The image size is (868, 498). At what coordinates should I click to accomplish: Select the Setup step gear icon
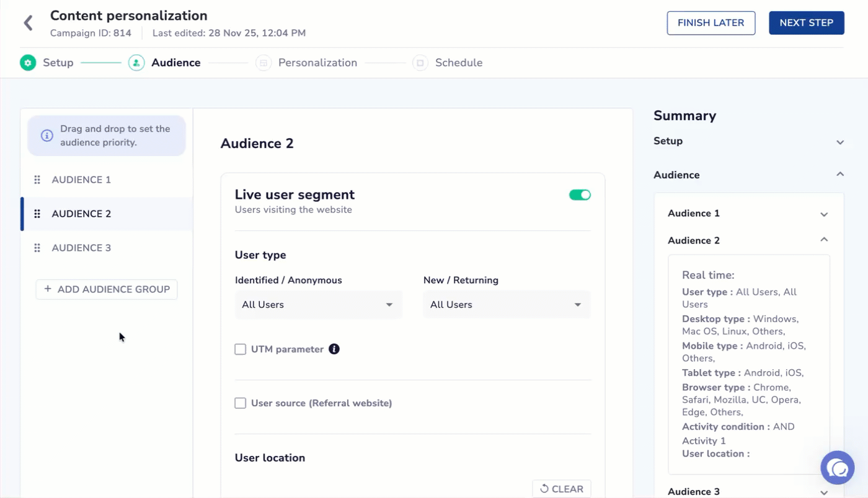(x=27, y=63)
